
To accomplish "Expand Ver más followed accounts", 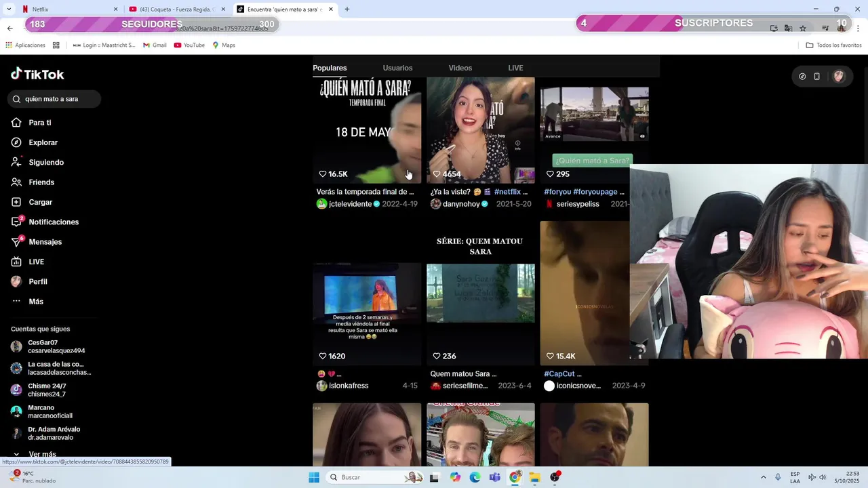I will (x=35, y=454).
